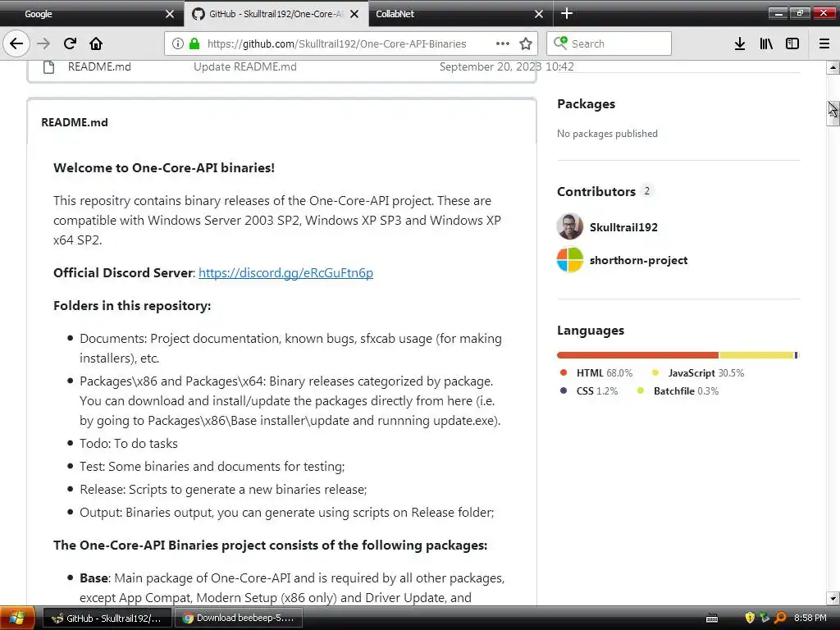Open the Packages sidebar heading
Viewport: 840px width, 630px height.
[x=586, y=104]
